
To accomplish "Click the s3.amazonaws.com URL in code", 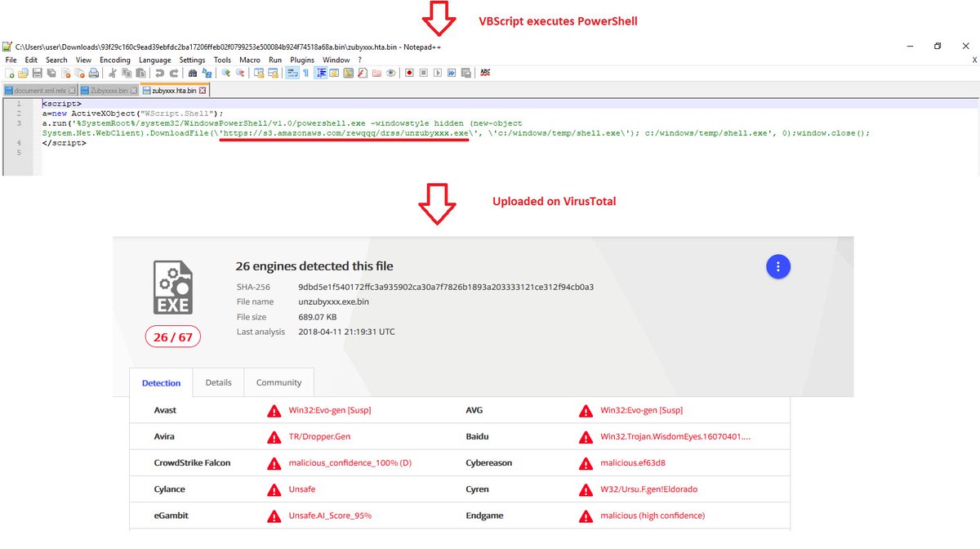I will click(346, 132).
